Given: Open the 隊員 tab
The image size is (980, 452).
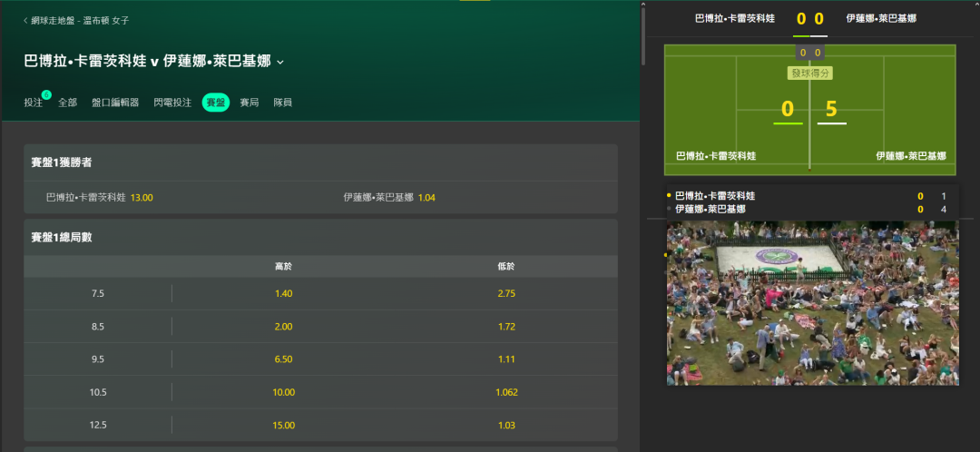Looking at the screenshot, I should 282,103.
